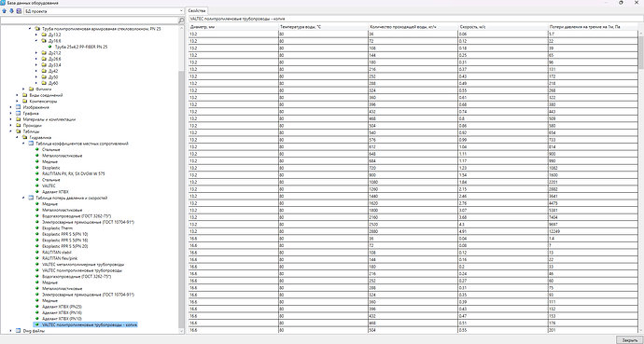Click the Скорость, м/с column header
This screenshot has width=644, height=344.
pos(503,27)
